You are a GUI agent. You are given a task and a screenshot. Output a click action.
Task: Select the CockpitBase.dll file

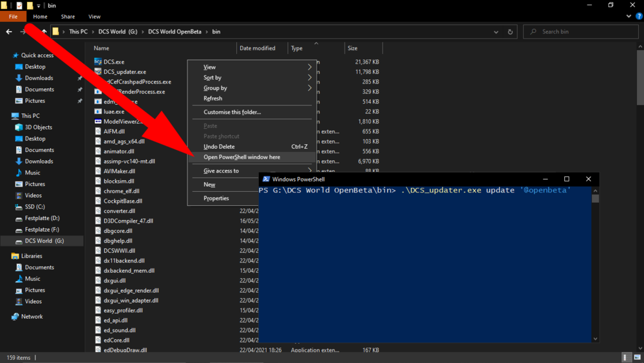coord(123,201)
